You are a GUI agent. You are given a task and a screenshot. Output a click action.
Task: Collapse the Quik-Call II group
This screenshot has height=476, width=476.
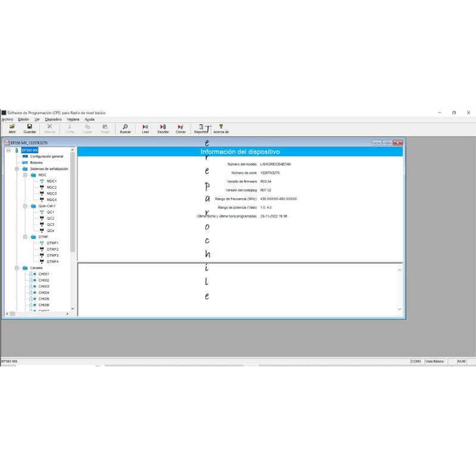tap(26, 206)
